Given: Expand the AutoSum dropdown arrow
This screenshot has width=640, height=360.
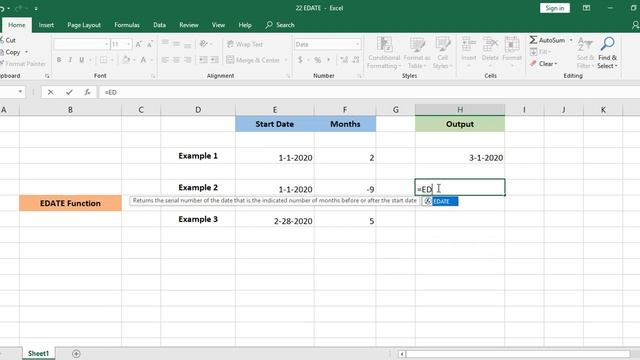Looking at the screenshot, I should tap(571, 40).
